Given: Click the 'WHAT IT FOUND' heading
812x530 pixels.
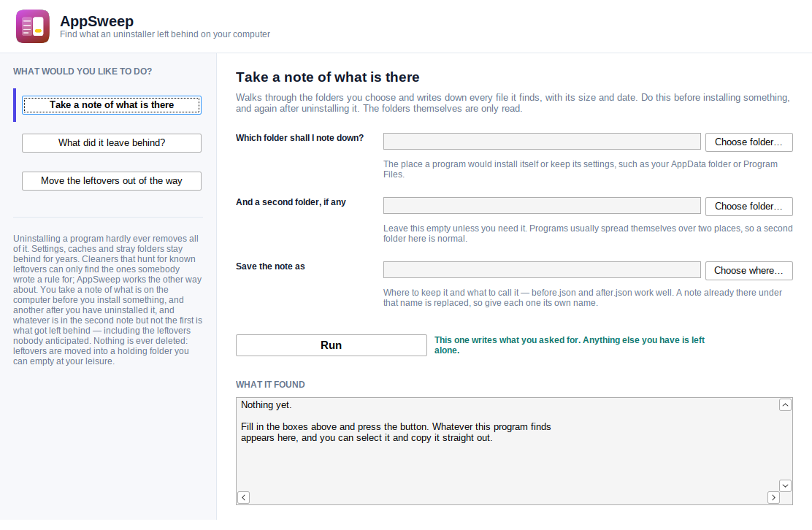Looking at the screenshot, I should (270, 385).
